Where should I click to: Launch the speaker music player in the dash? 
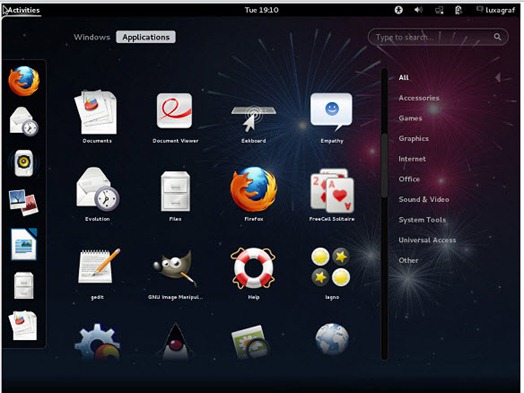tap(24, 163)
